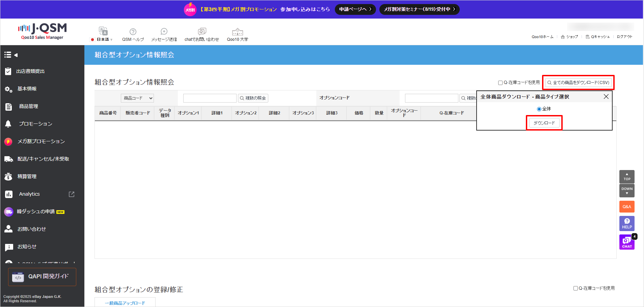Viewport: 644px width, 307px height.
Task: Open chat inquiry icon
Action: [x=202, y=32]
